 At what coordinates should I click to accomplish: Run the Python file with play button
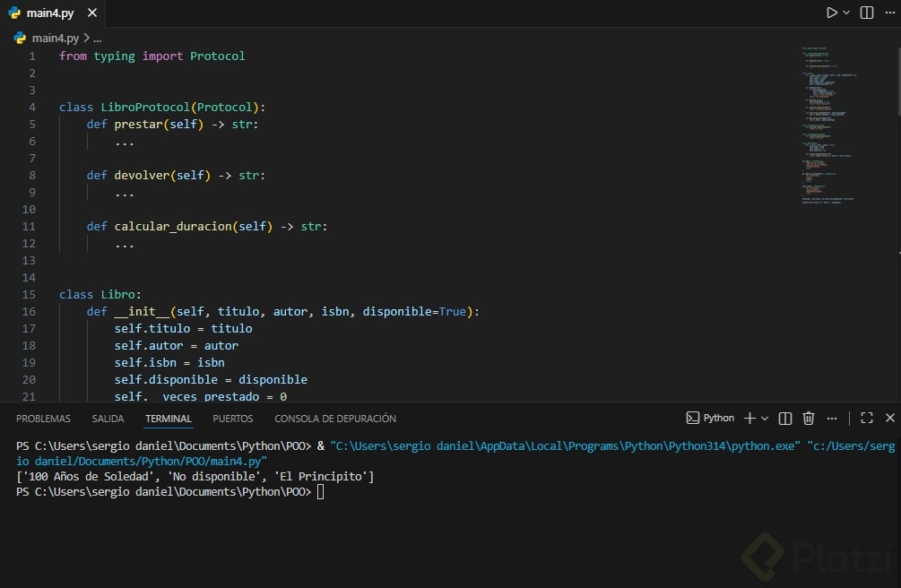point(832,13)
